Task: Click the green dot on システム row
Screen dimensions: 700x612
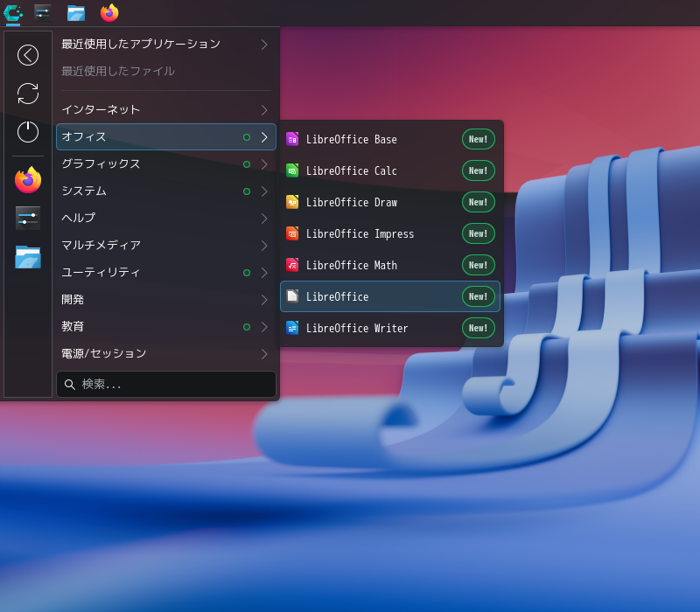Action: [247, 191]
